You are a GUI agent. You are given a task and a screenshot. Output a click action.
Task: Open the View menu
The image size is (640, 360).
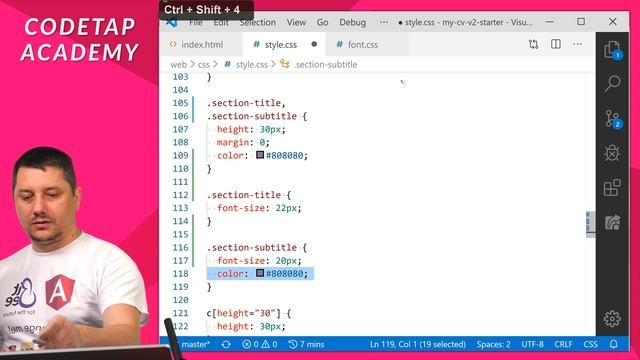pos(296,23)
